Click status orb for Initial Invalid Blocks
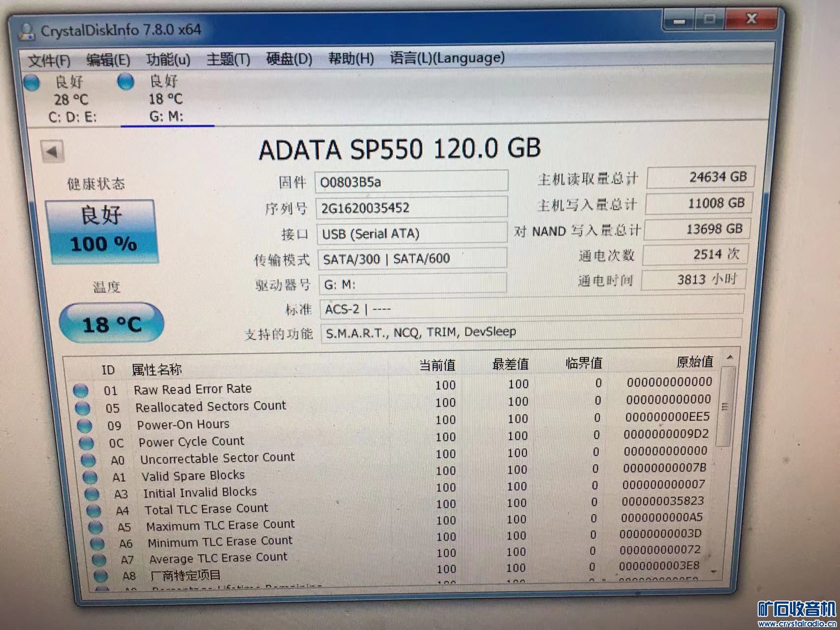This screenshot has height=630, width=840. tap(92, 494)
